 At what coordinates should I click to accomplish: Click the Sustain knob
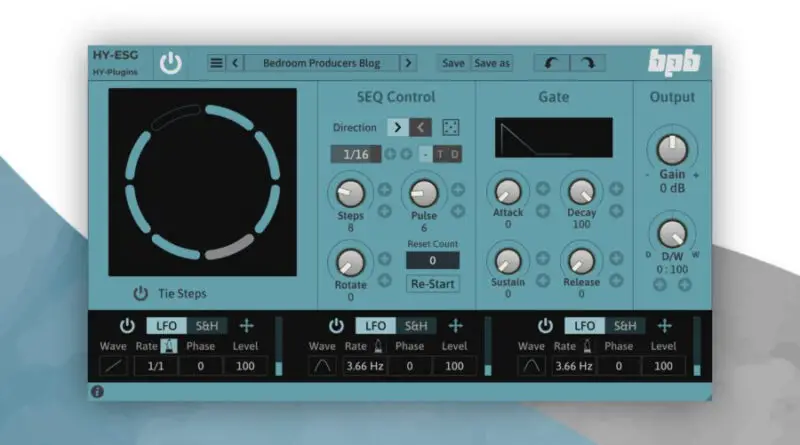(508, 262)
